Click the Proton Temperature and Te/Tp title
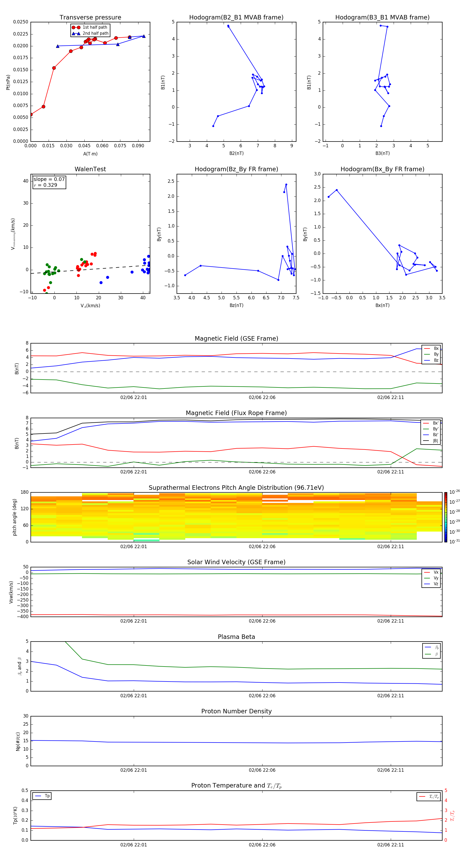The image size is (473, 868). [236, 786]
